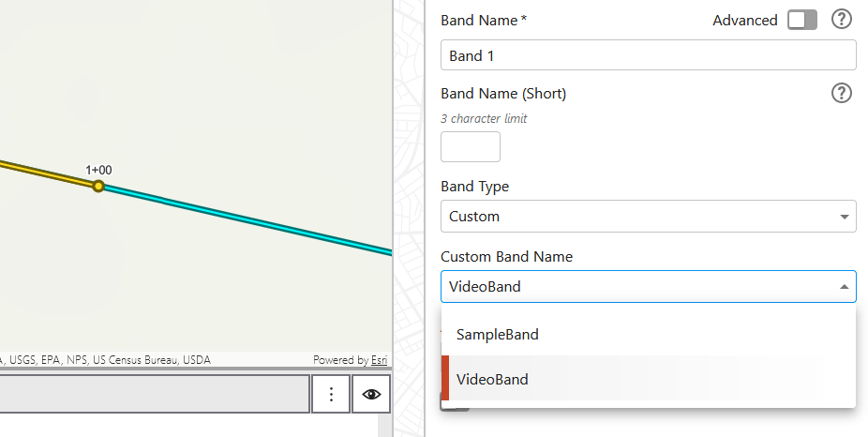The image size is (868, 437).
Task: Click the Band Name field containing Band 1
Action: pyautogui.click(x=647, y=55)
